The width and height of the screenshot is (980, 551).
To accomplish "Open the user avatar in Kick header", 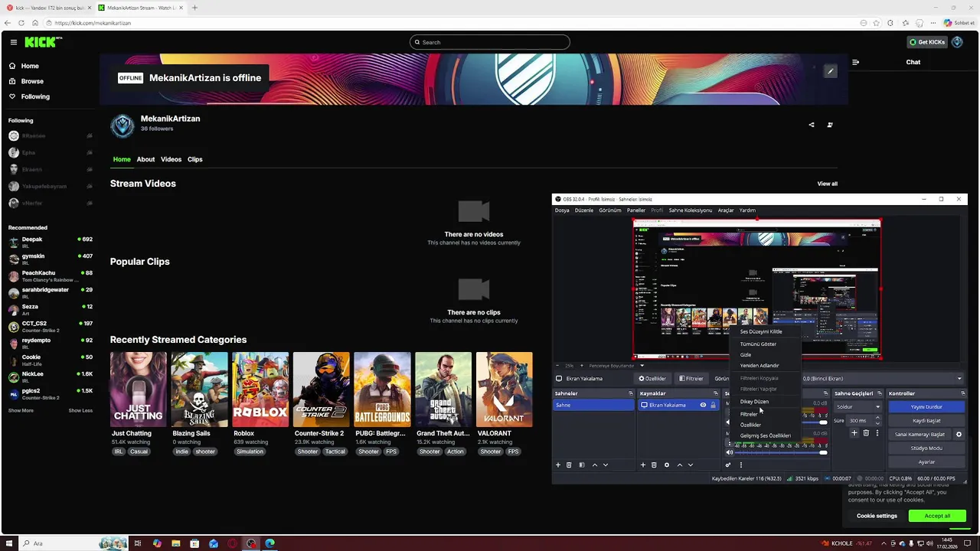I will [957, 42].
